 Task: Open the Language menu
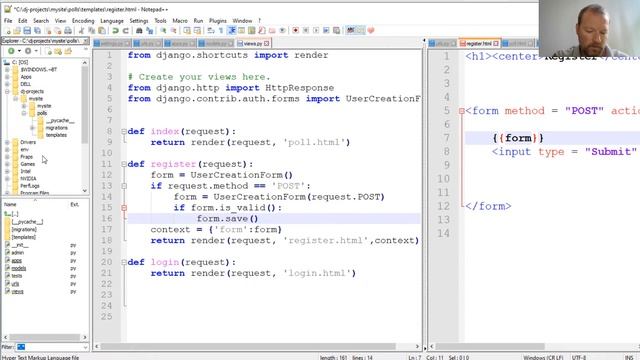click(112, 20)
